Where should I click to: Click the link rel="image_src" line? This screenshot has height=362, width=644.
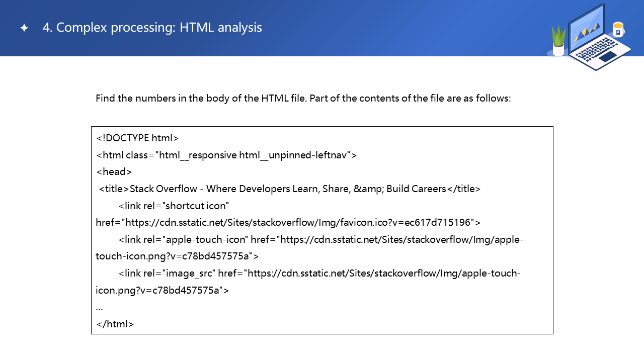[319, 274]
